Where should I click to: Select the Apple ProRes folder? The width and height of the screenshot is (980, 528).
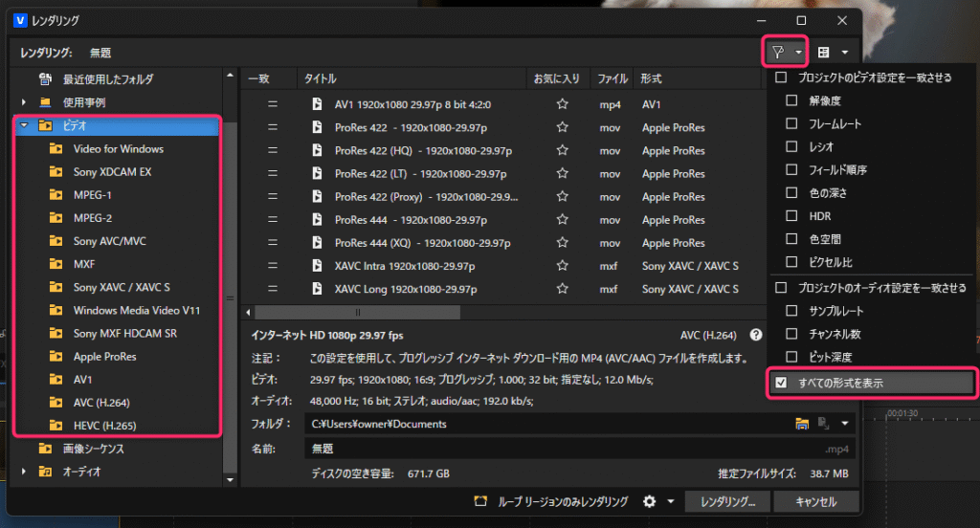104,356
